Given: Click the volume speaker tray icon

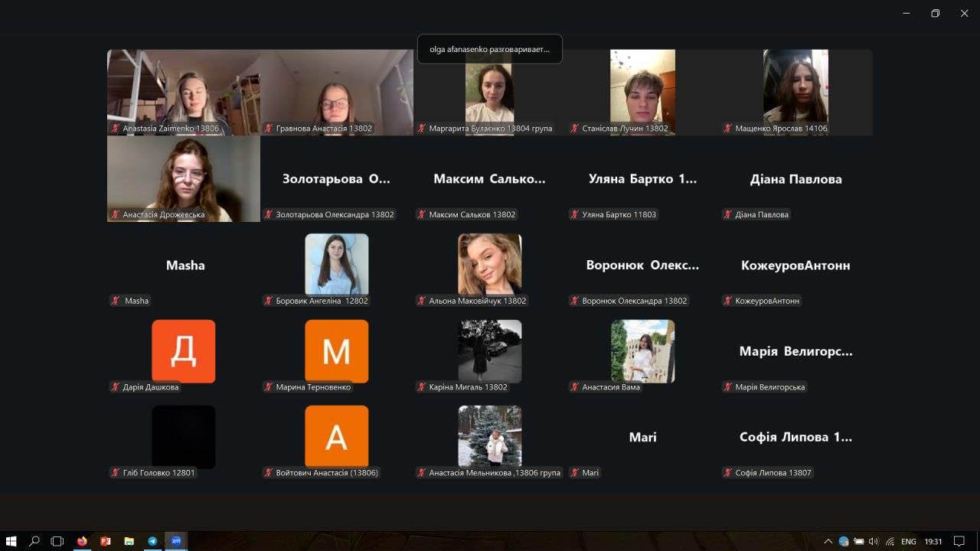Looking at the screenshot, I should [x=874, y=541].
